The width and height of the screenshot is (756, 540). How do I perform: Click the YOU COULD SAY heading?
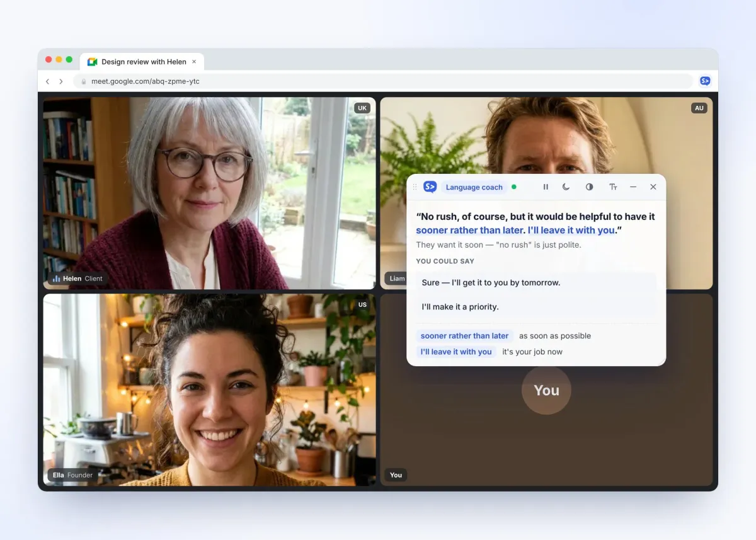click(445, 261)
